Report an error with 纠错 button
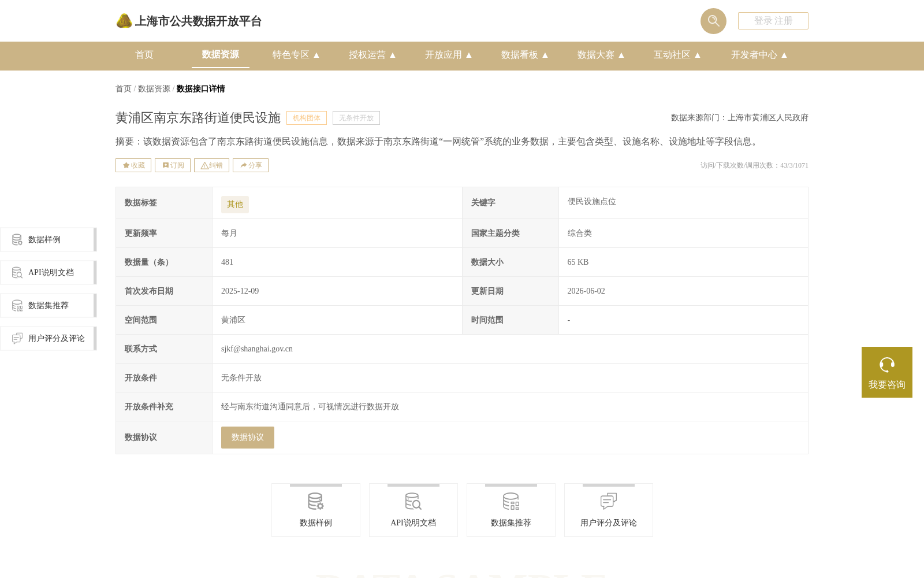 211,165
